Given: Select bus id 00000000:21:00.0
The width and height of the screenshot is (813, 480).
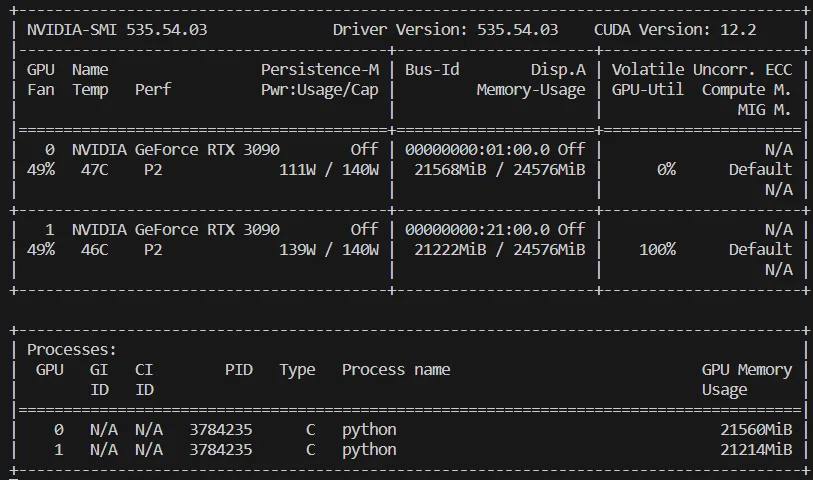Looking at the screenshot, I should 477,230.
